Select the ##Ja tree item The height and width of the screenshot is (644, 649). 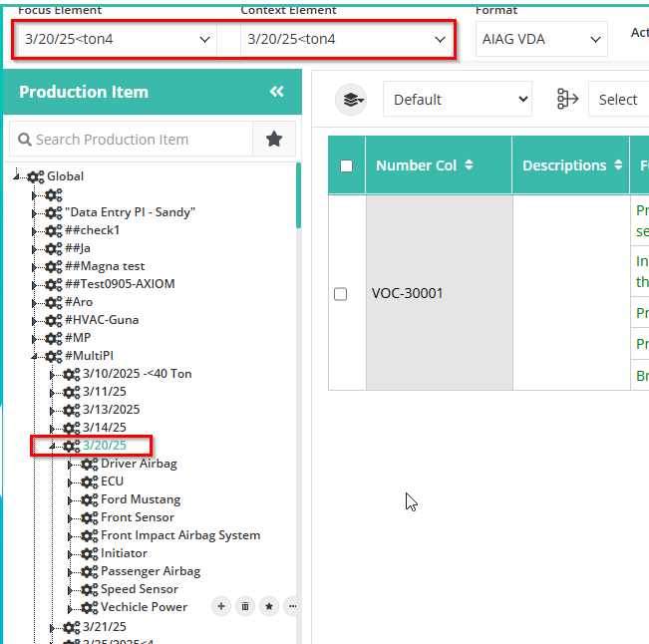[x=78, y=248]
